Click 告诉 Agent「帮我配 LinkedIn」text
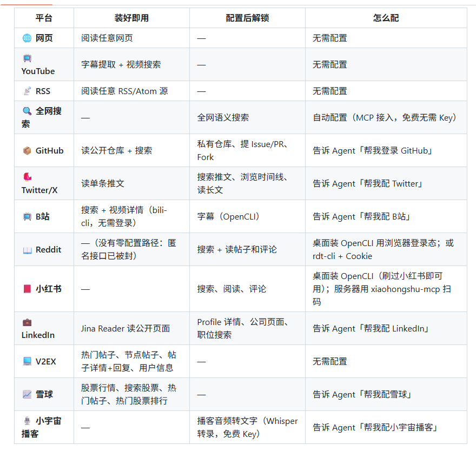 click(x=371, y=329)
